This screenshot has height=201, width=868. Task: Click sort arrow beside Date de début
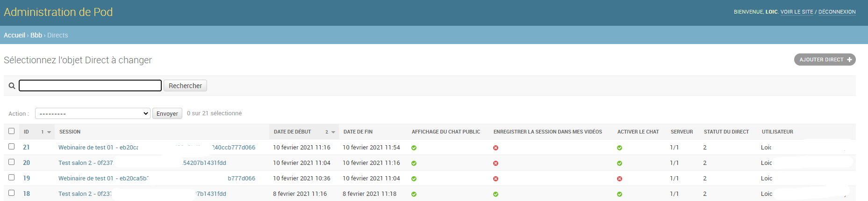coord(333,132)
